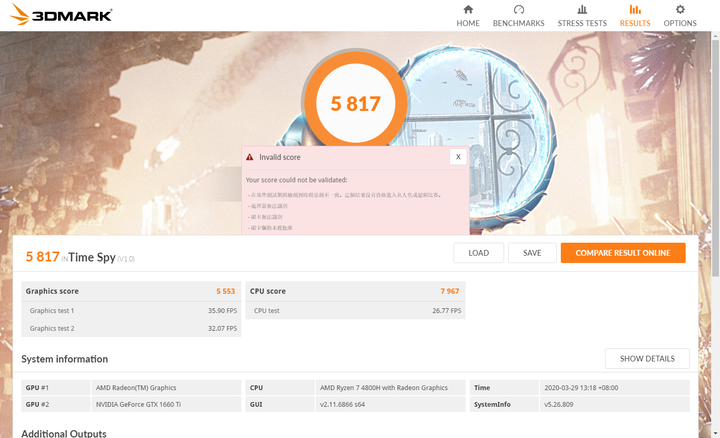Click AMD Radeon(TM) Graphics value
720x438 pixels.
click(136, 387)
